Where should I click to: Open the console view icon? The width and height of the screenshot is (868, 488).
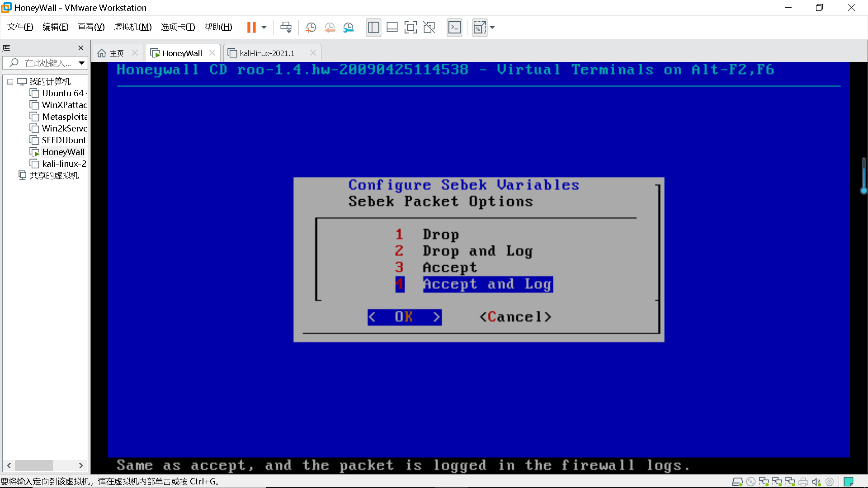(x=454, y=28)
